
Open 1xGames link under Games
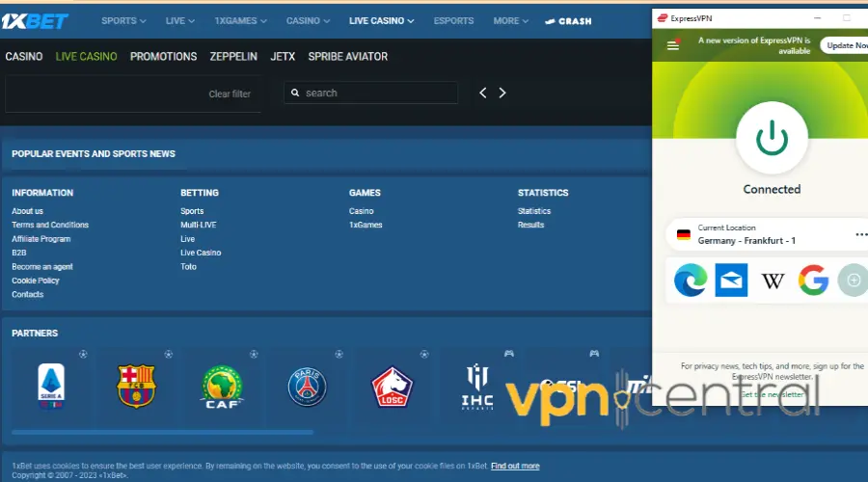pyautogui.click(x=366, y=225)
